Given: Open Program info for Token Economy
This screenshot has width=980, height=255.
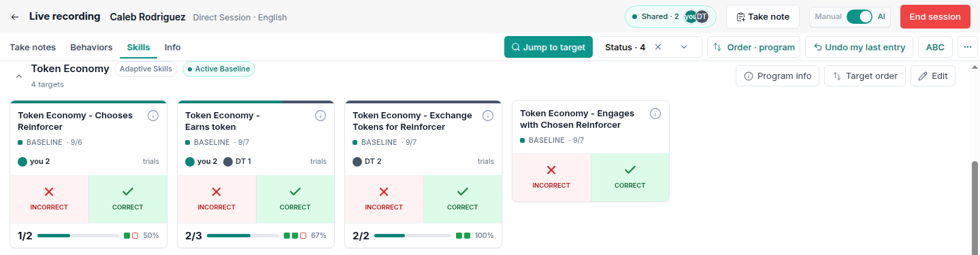Looking at the screenshot, I should 777,76.
